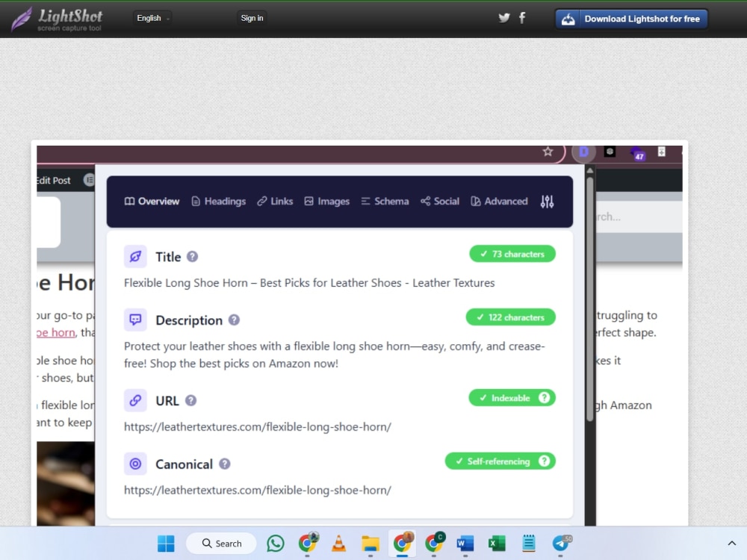
Task: Click the Indexable status badge
Action: coord(512,398)
